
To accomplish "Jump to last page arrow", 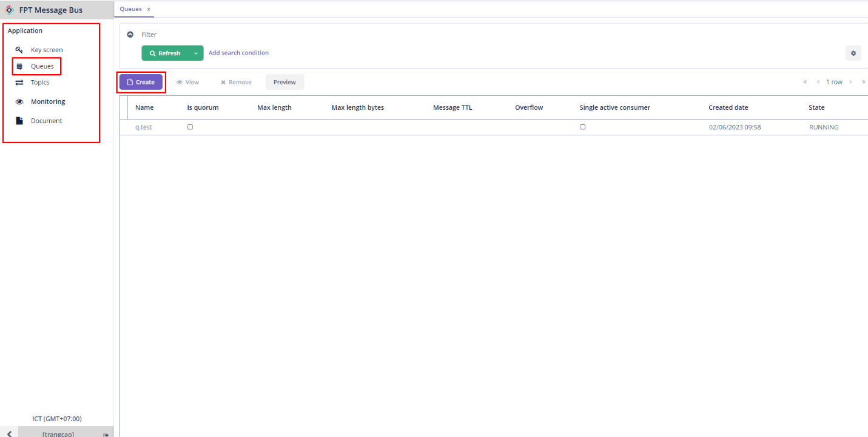I will pos(863,82).
